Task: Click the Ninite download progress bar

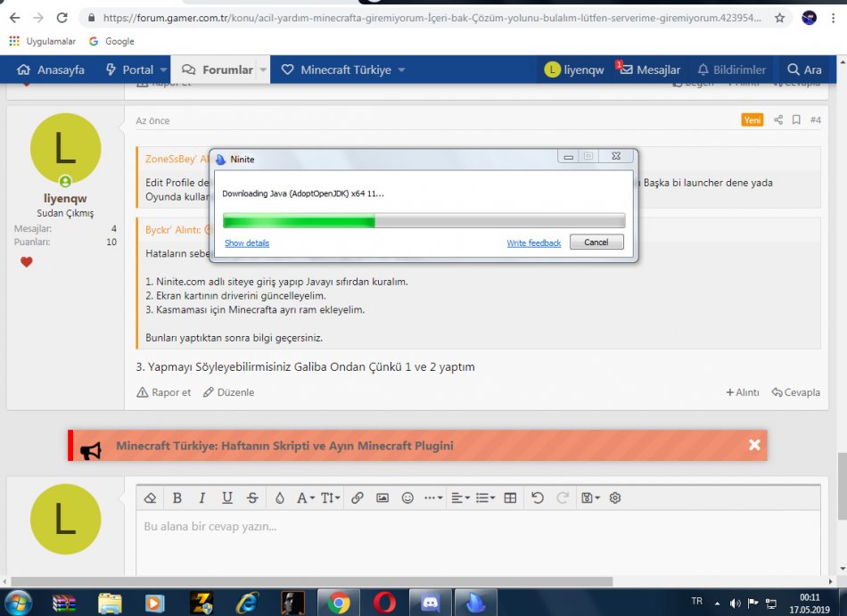Action: click(424, 220)
